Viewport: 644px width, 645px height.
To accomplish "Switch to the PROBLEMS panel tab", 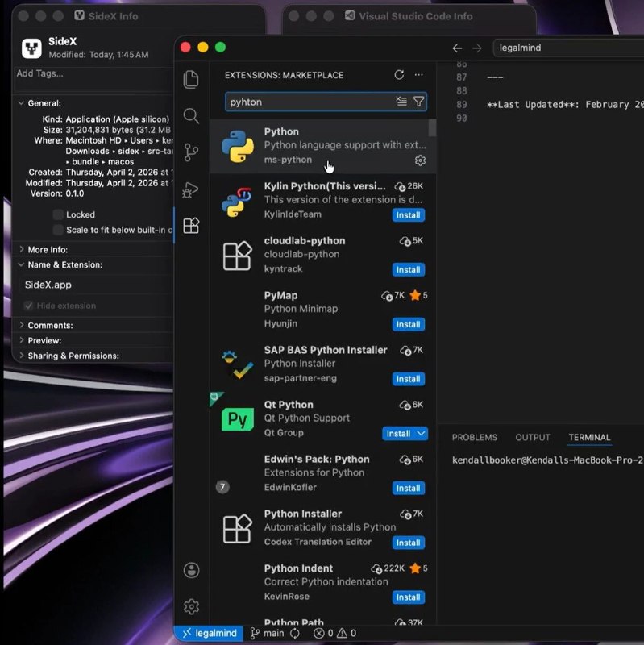I will pyautogui.click(x=475, y=437).
